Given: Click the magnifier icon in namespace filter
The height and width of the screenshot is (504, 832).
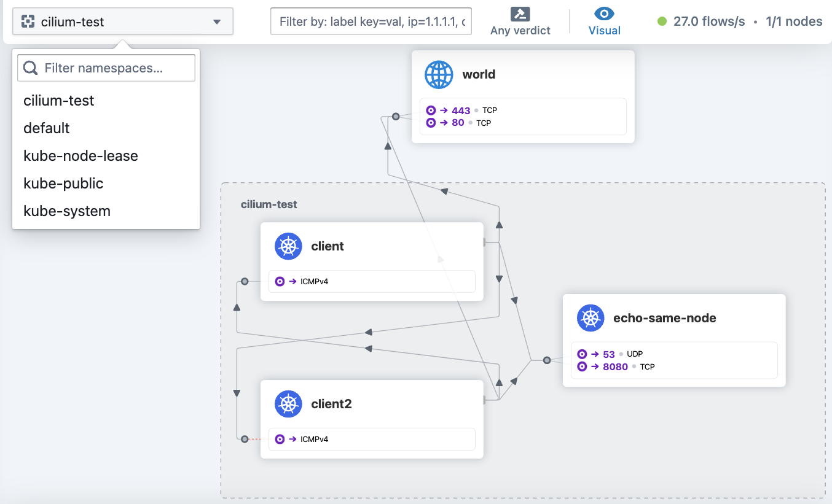Looking at the screenshot, I should (30, 68).
